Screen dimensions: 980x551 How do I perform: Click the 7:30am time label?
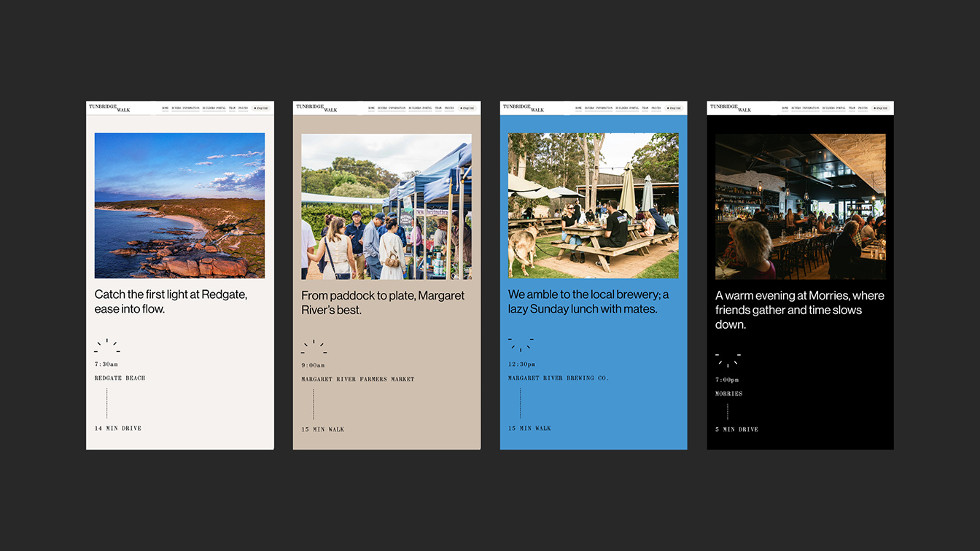106,364
